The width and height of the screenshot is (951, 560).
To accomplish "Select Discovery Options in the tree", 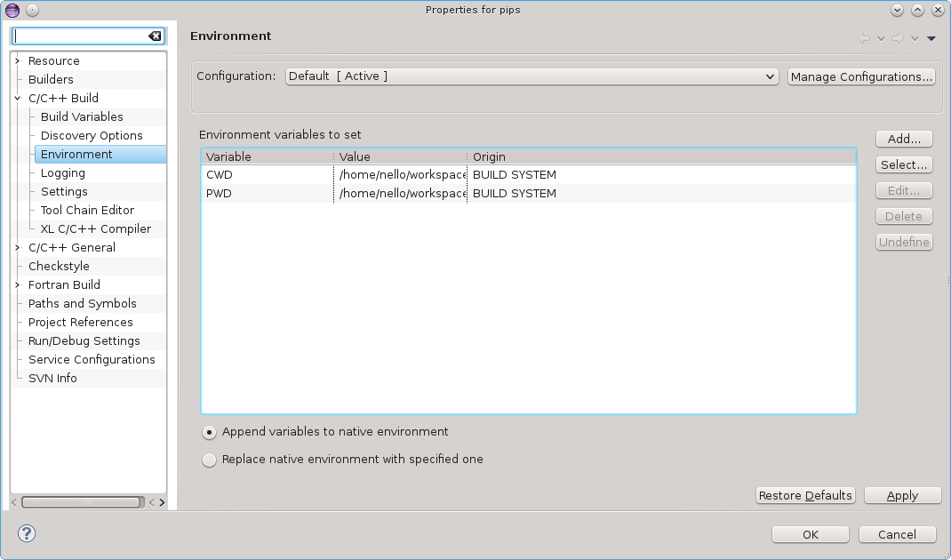I will (92, 136).
